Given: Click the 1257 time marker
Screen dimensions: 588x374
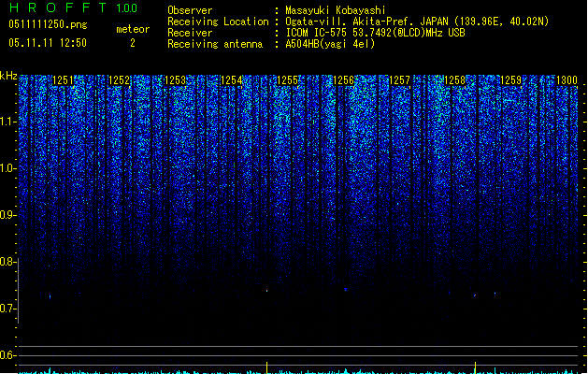Looking at the screenshot, I should (400, 80).
